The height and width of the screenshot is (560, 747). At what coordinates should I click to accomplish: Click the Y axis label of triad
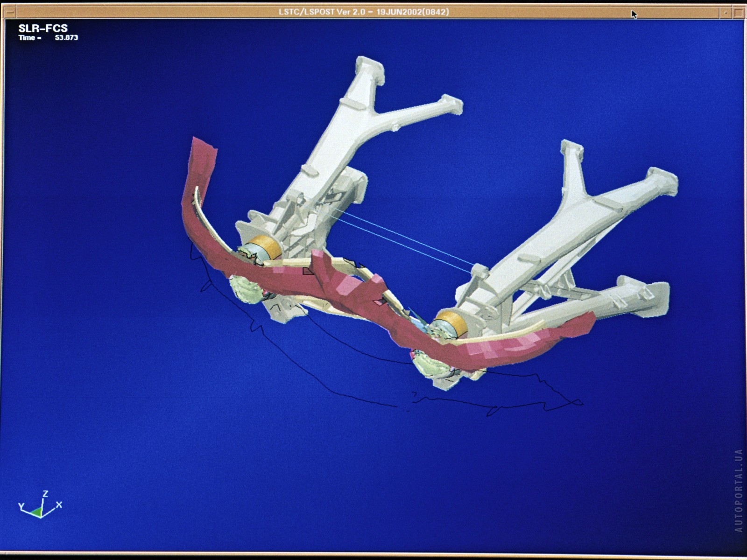(21, 506)
